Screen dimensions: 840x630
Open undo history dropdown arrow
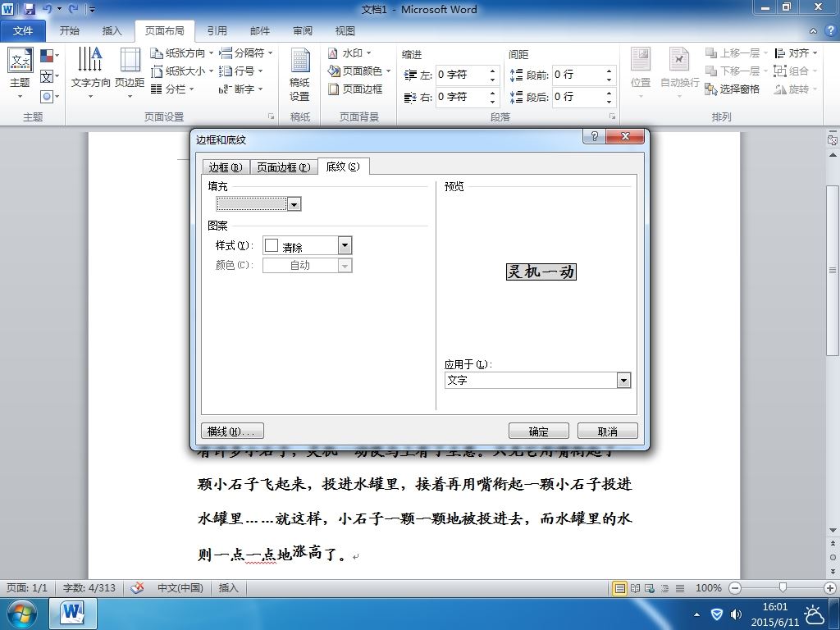click(x=59, y=9)
